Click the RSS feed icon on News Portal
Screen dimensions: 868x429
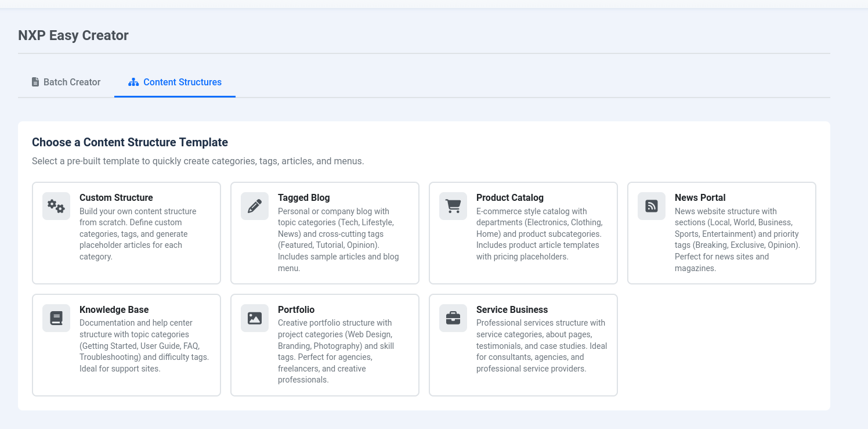(651, 206)
